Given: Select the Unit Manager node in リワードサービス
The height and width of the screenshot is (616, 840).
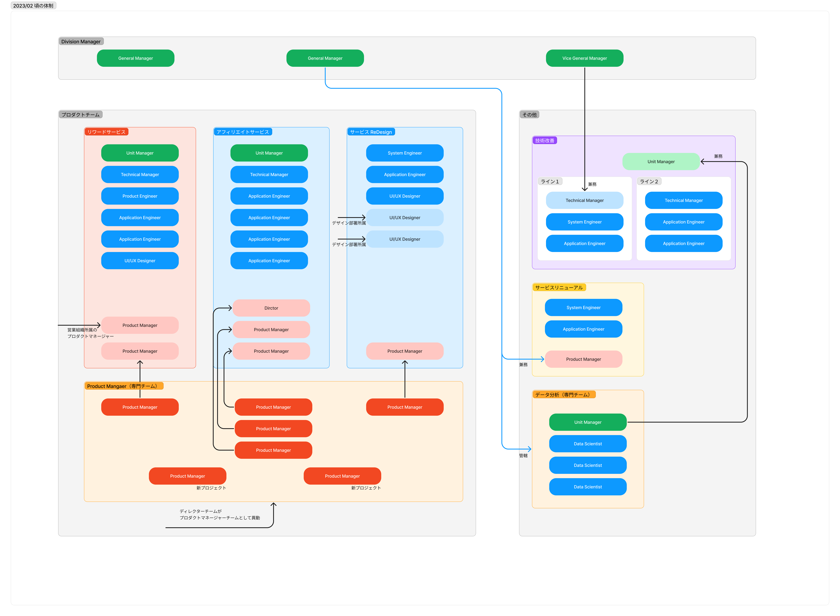Looking at the screenshot, I should tap(140, 153).
